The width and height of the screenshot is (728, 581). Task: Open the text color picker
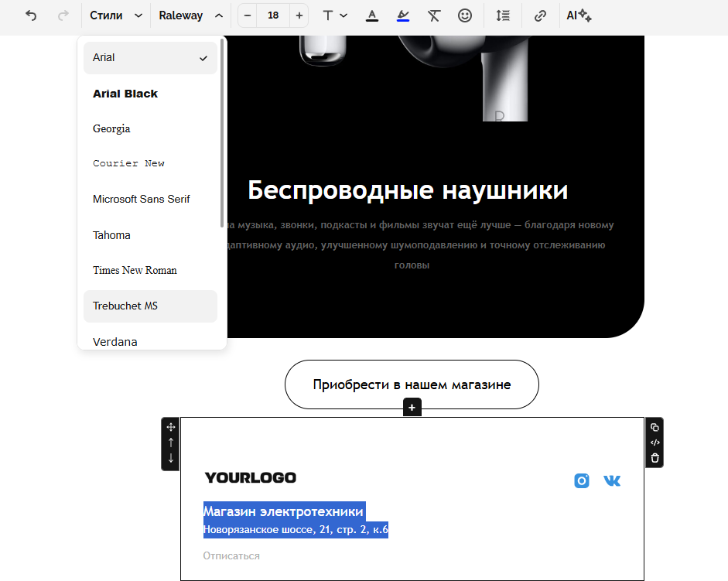point(372,15)
